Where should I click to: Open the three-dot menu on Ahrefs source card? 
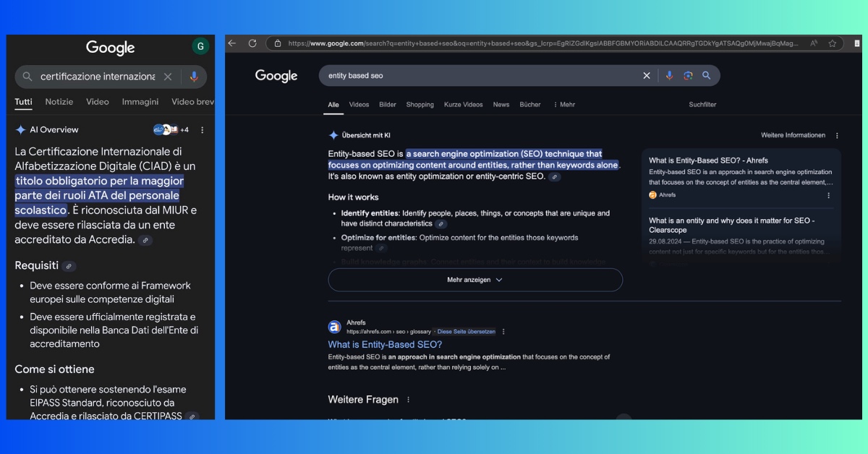828,195
